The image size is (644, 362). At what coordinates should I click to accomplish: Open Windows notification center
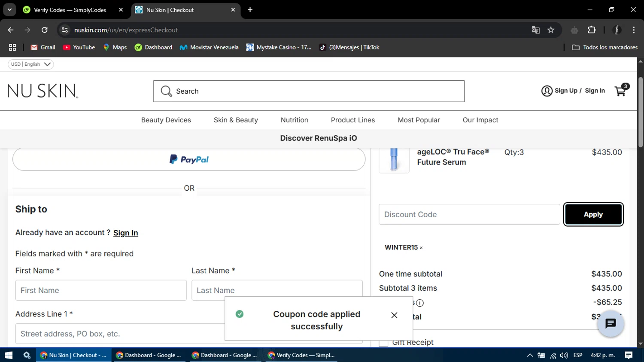629,355
